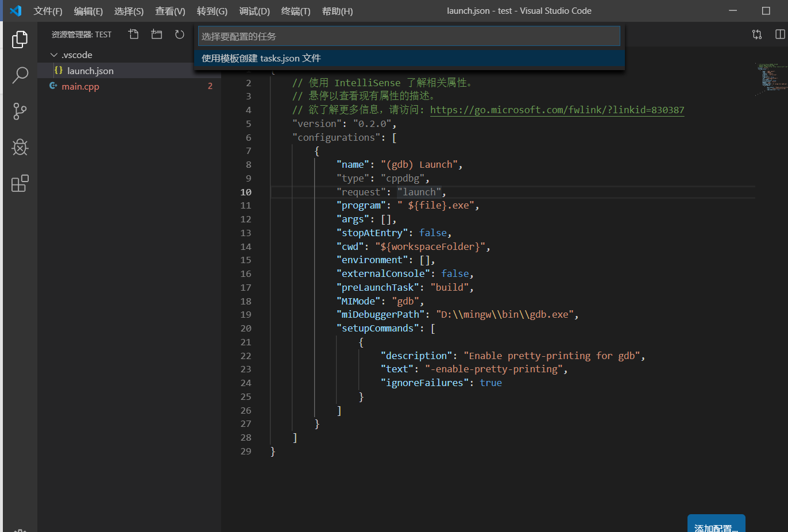Screen dimensions: 788x532
Task: Open the Source Control view
Action: (20, 111)
